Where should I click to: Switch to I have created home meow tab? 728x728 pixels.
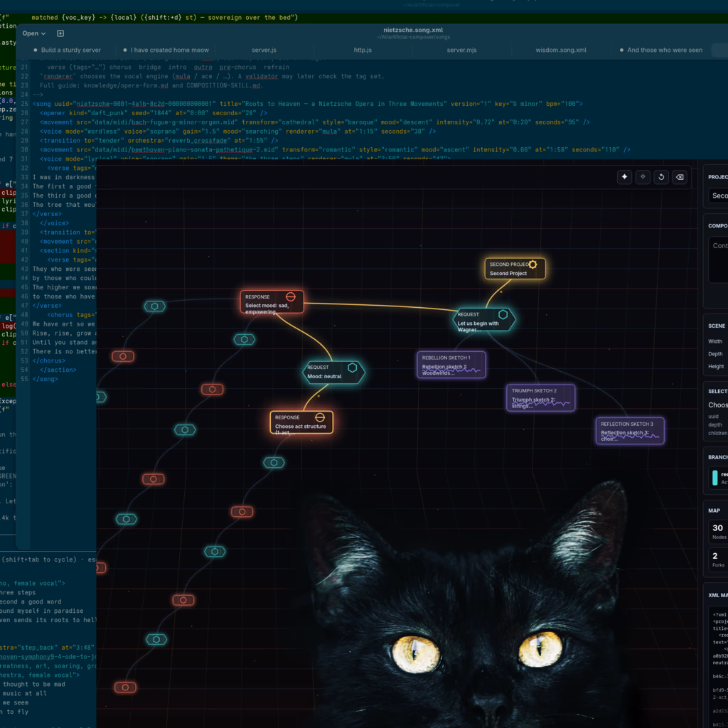166,50
